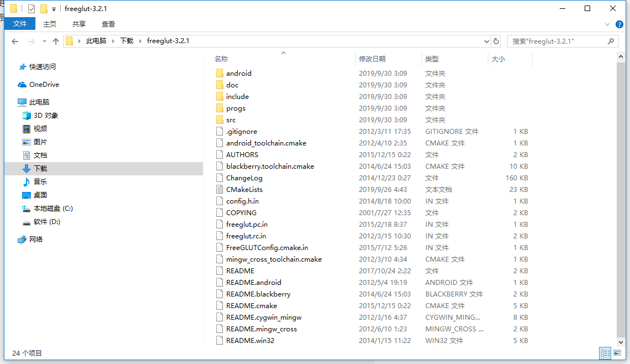Open the 图片 folder in sidebar
Screen dimensions: 630x364
point(40,142)
